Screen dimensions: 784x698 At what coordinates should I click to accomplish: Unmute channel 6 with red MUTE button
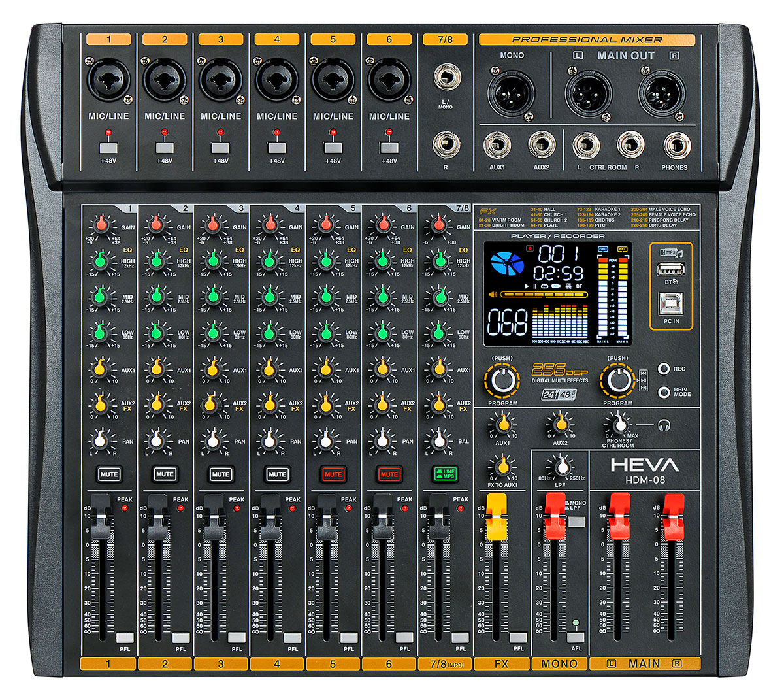[x=389, y=474]
